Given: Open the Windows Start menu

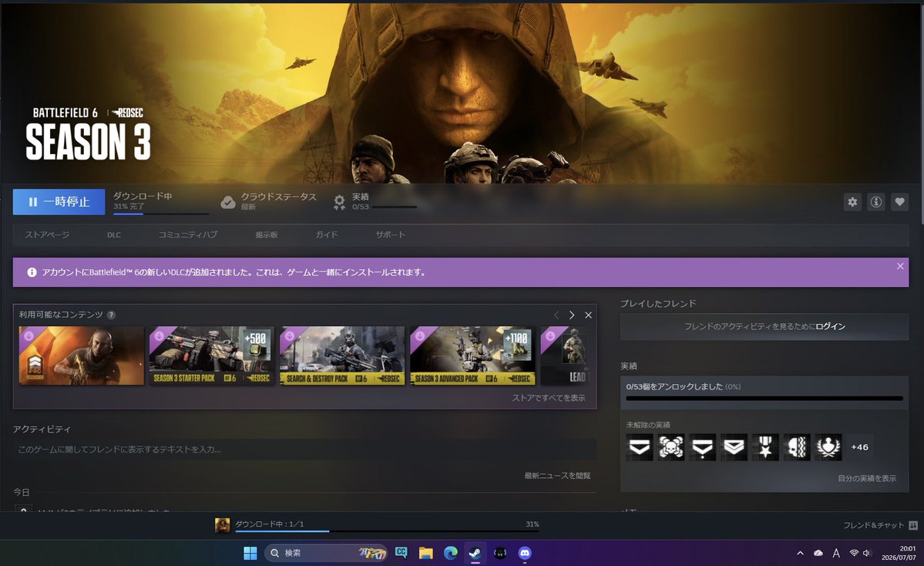Looking at the screenshot, I should click(x=250, y=553).
